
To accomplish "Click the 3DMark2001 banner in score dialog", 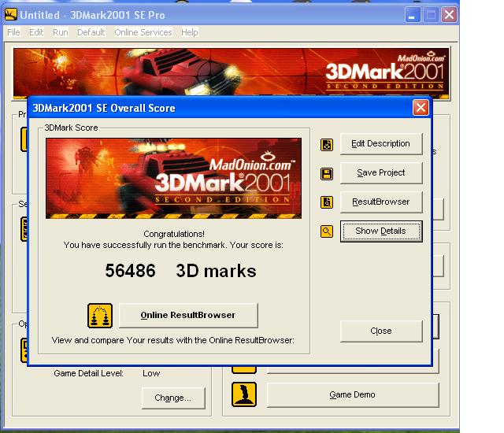I will [x=173, y=178].
